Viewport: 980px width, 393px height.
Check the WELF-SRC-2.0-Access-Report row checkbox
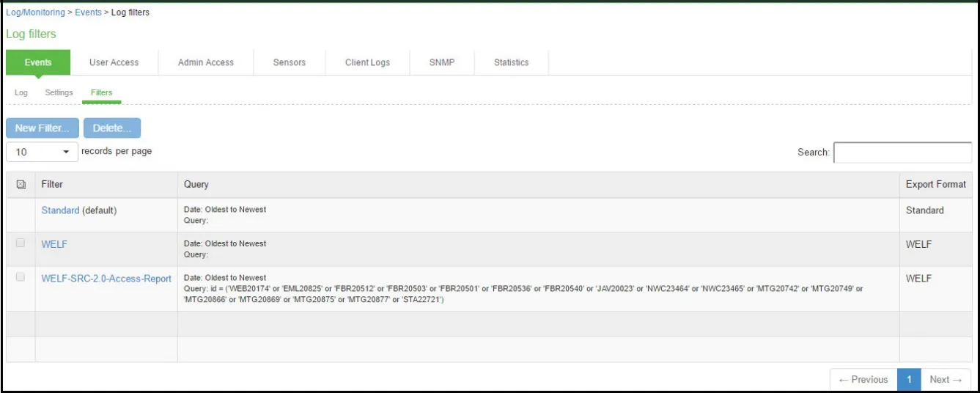(21, 277)
